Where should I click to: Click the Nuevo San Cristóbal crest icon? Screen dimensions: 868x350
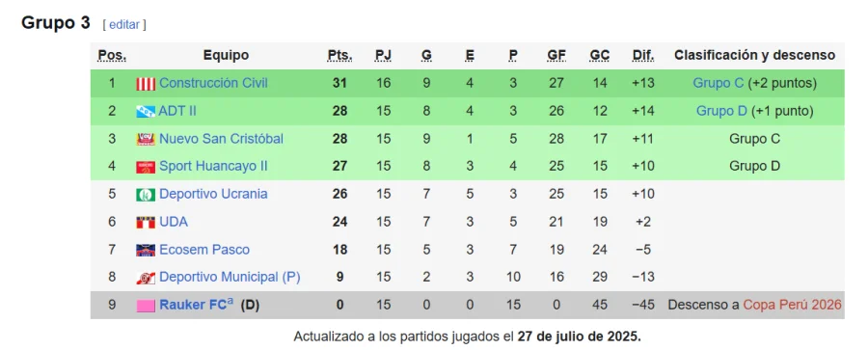[146, 140]
